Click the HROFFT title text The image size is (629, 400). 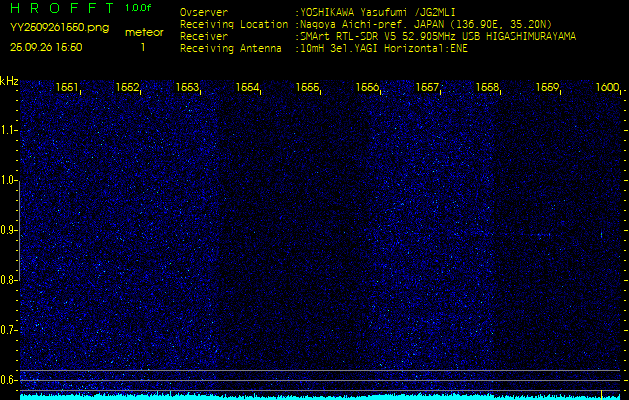tap(63, 7)
